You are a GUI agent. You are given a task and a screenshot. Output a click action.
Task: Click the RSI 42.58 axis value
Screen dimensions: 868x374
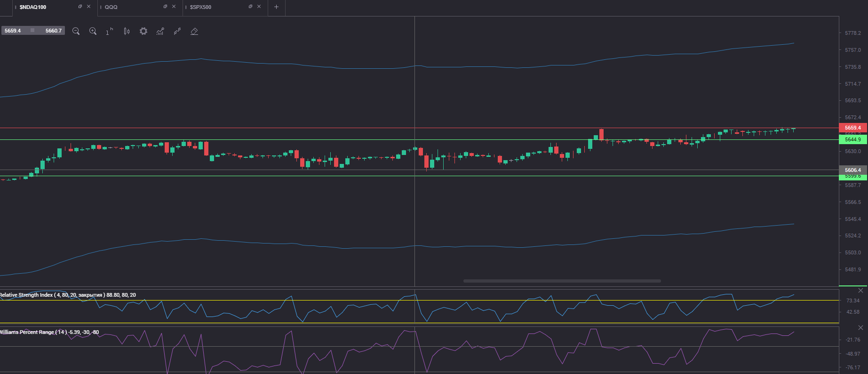852,312
